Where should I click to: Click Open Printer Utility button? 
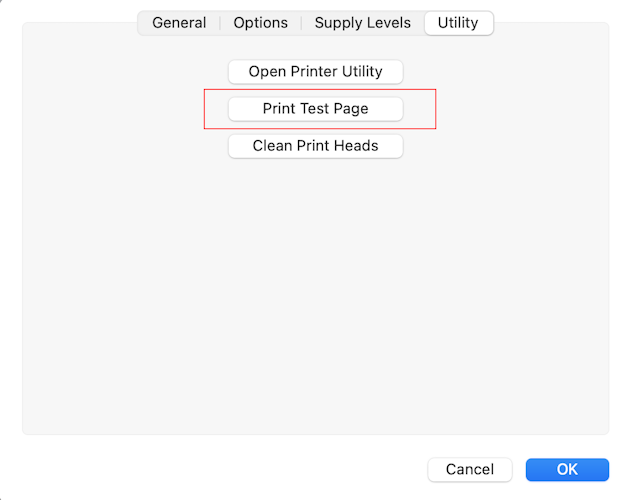click(x=315, y=72)
